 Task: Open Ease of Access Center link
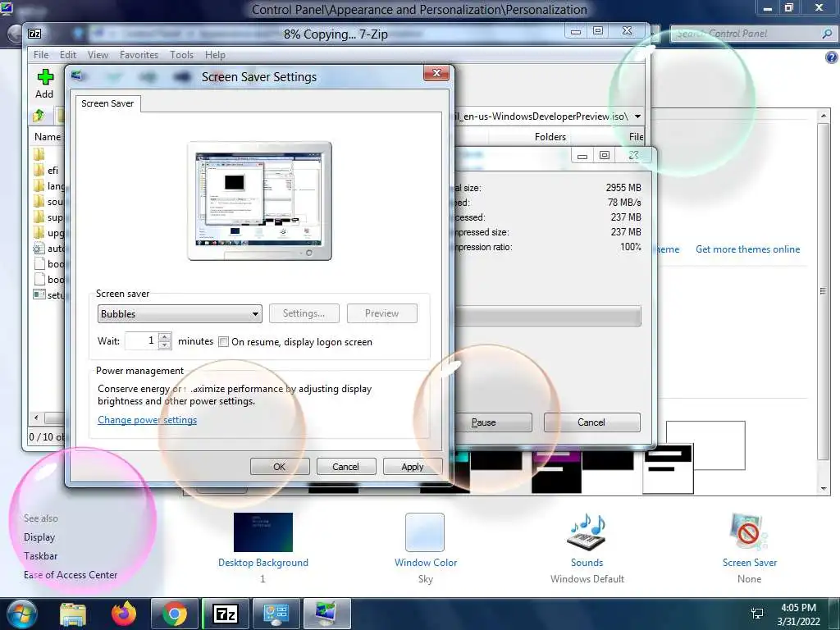pos(71,575)
